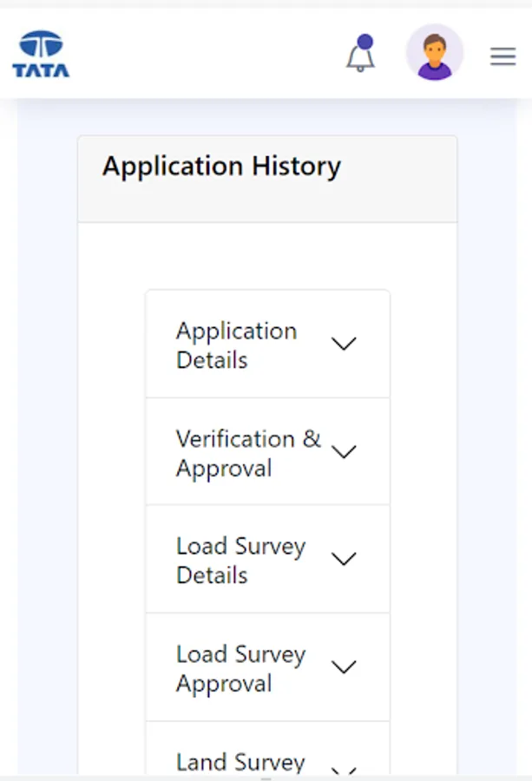
Task: Expand Load Survey Details chevron arrow
Action: point(344,560)
